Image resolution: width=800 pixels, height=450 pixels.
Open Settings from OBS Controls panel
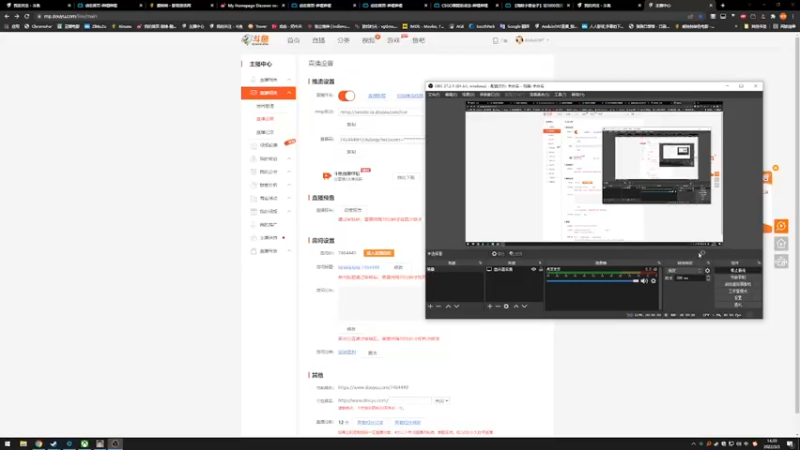[738, 297]
